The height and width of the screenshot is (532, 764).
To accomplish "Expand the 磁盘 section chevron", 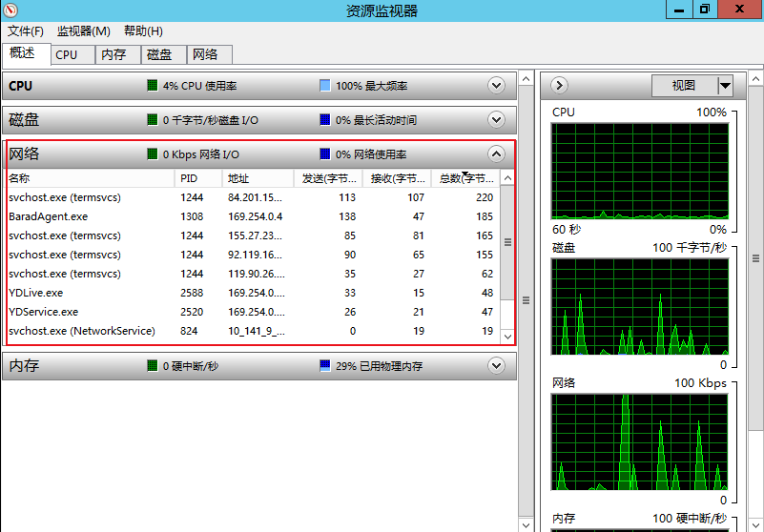I will coord(496,120).
